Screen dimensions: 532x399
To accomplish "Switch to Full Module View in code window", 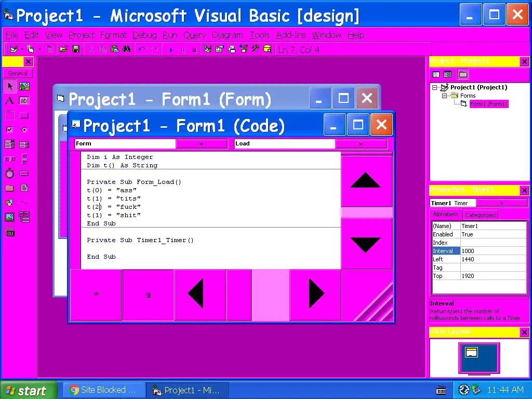I will tap(148, 295).
